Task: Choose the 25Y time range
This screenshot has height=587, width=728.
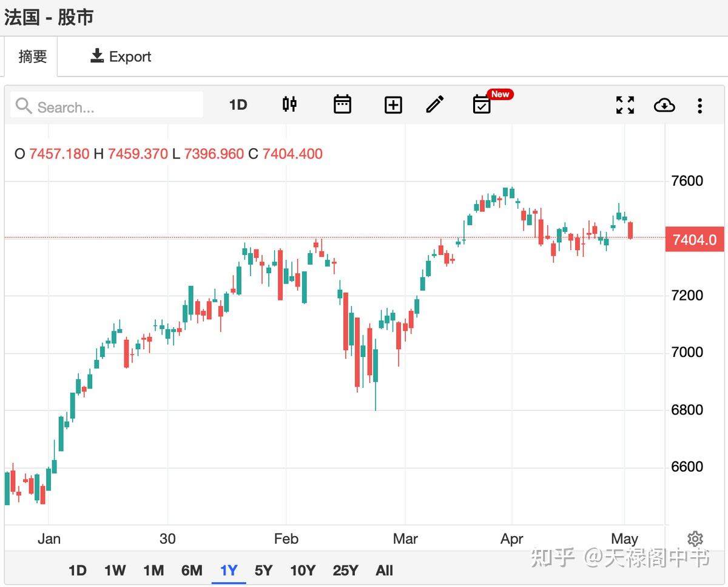Action: coord(345,571)
